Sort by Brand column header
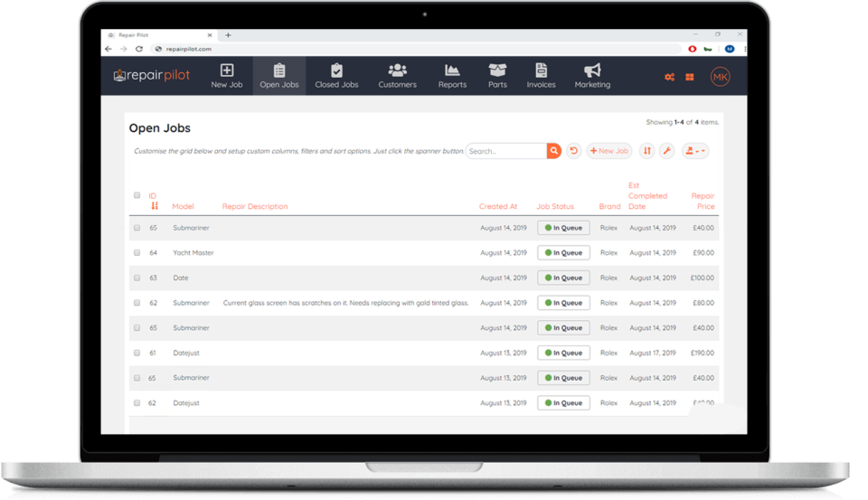Image resolution: width=868 pixels, height=500 pixels. coord(609,206)
